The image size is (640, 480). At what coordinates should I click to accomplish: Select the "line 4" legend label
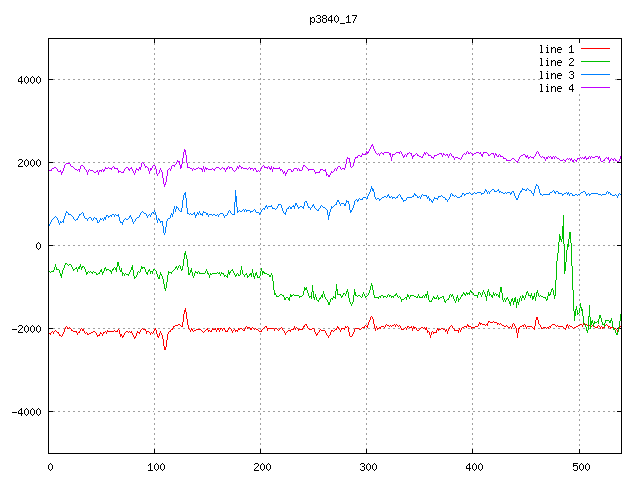click(x=556, y=88)
